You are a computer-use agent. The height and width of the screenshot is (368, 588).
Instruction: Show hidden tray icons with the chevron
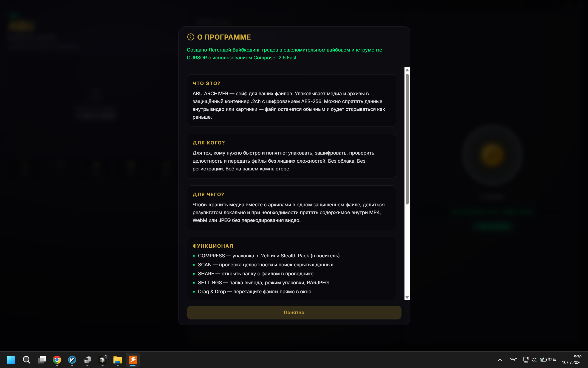[500, 360]
